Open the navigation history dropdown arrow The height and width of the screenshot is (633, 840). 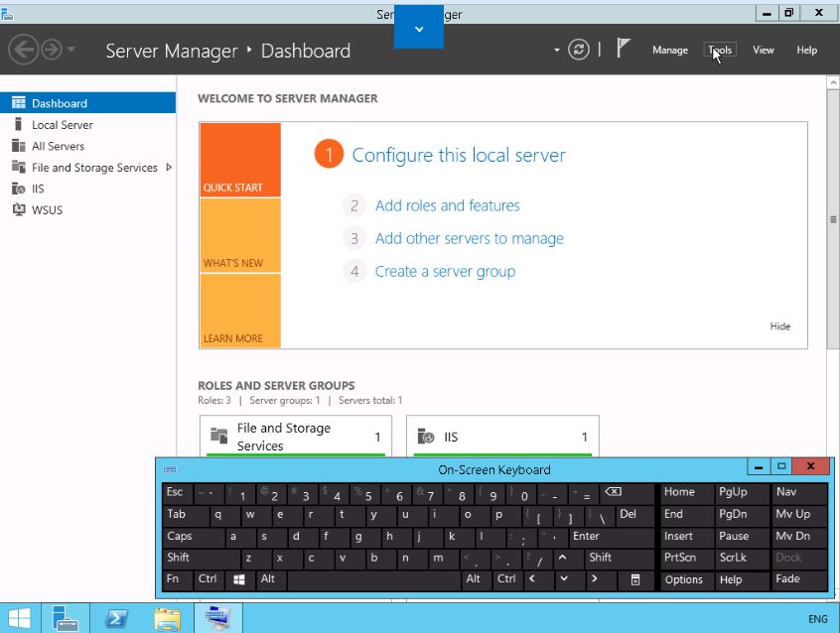[x=71, y=50]
